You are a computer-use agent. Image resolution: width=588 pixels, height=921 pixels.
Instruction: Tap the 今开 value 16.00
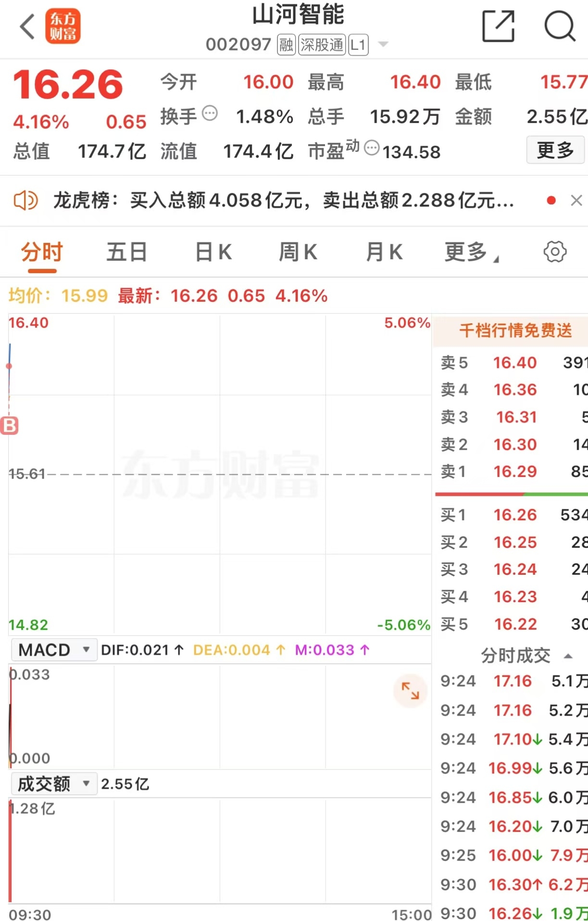(x=268, y=82)
